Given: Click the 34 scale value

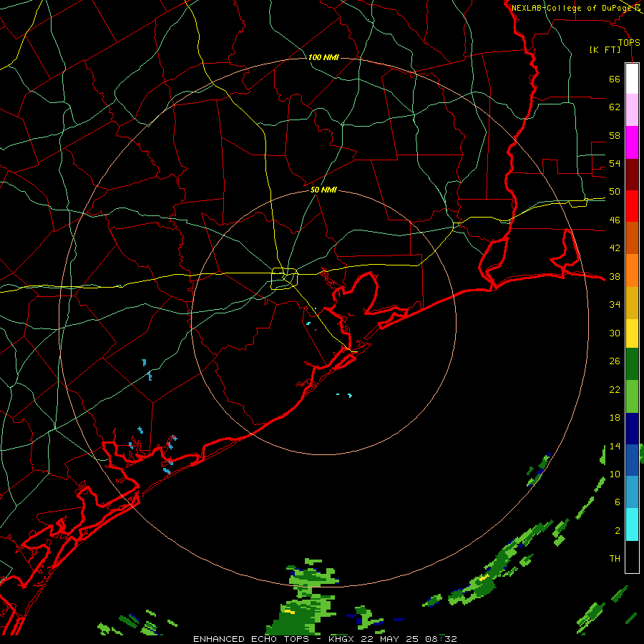Looking at the screenshot, I should pyautogui.click(x=615, y=305).
